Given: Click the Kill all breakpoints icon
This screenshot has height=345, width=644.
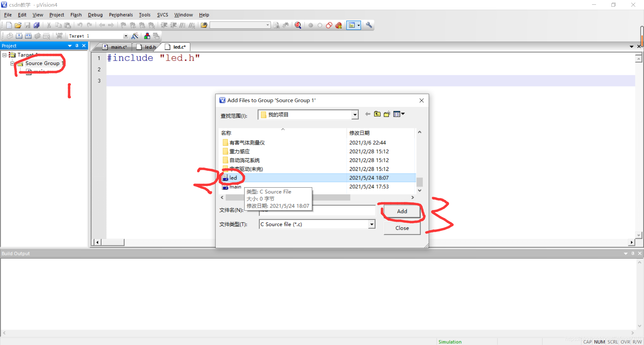Looking at the screenshot, I should point(339,25).
